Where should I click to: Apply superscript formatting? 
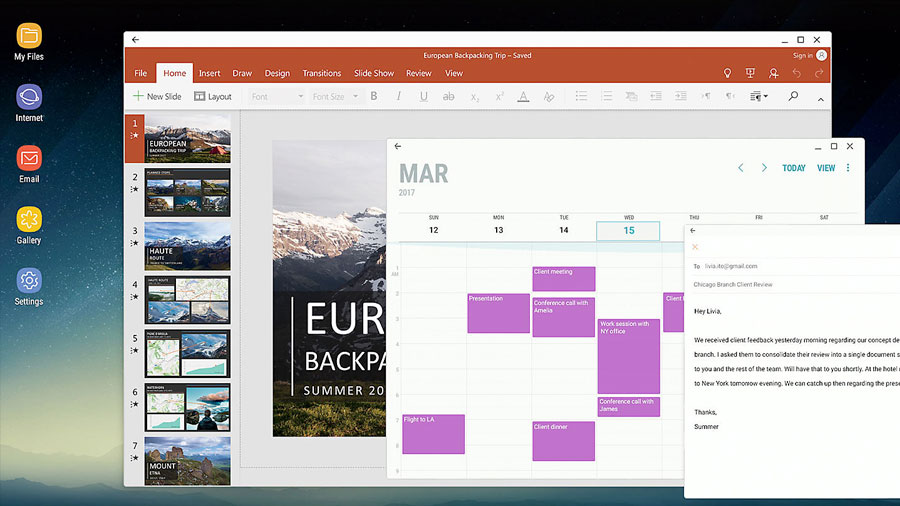499,96
